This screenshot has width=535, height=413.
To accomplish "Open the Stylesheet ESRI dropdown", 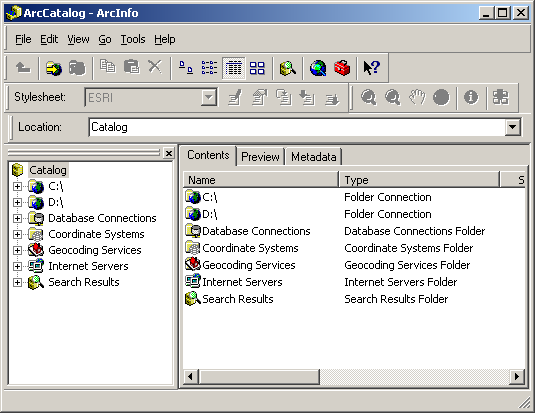I will click(x=208, y=98).
